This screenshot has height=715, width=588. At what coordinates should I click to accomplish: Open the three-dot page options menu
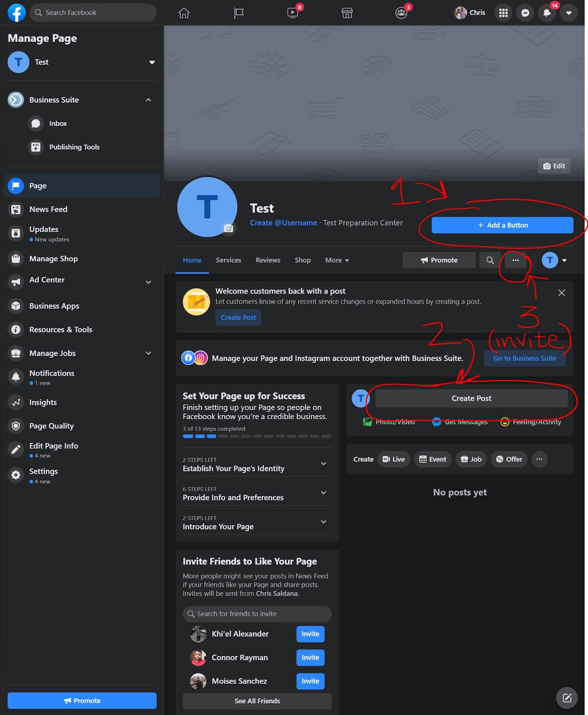(x=516, y=260)
